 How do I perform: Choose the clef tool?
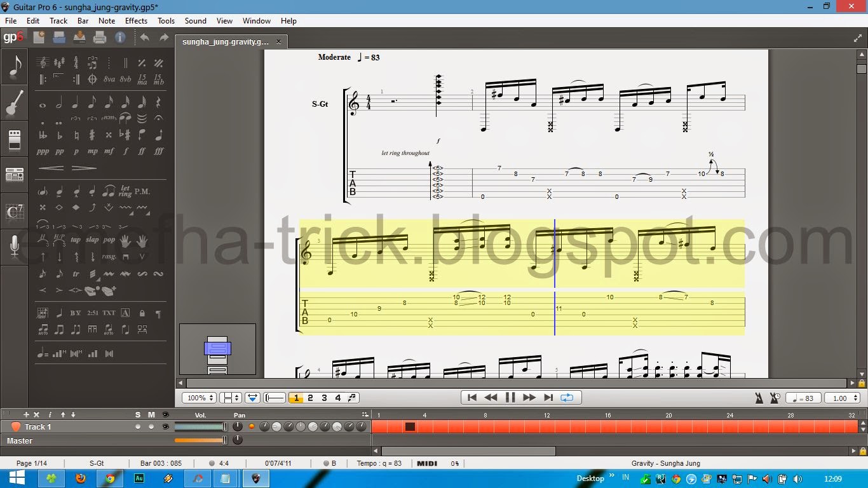point(43,63)
